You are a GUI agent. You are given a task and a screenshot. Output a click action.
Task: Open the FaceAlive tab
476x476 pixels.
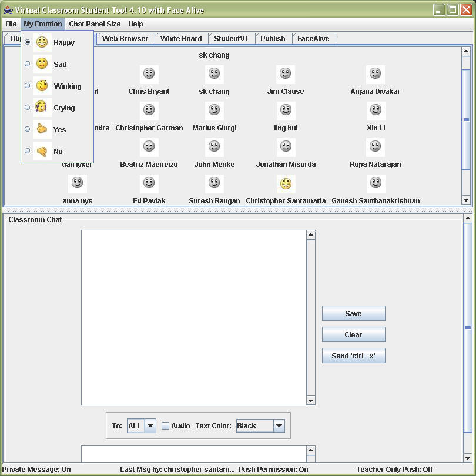(313, 39)
